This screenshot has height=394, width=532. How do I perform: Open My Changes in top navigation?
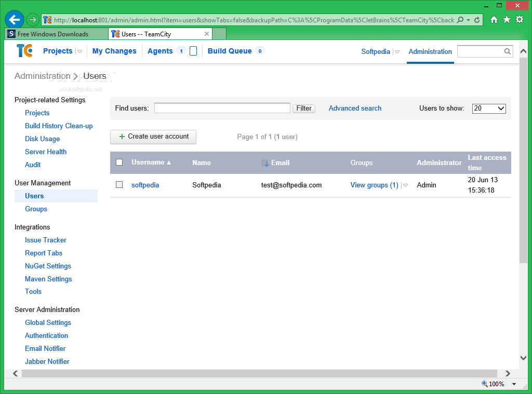pyautogui.click(x=114, y=51)
